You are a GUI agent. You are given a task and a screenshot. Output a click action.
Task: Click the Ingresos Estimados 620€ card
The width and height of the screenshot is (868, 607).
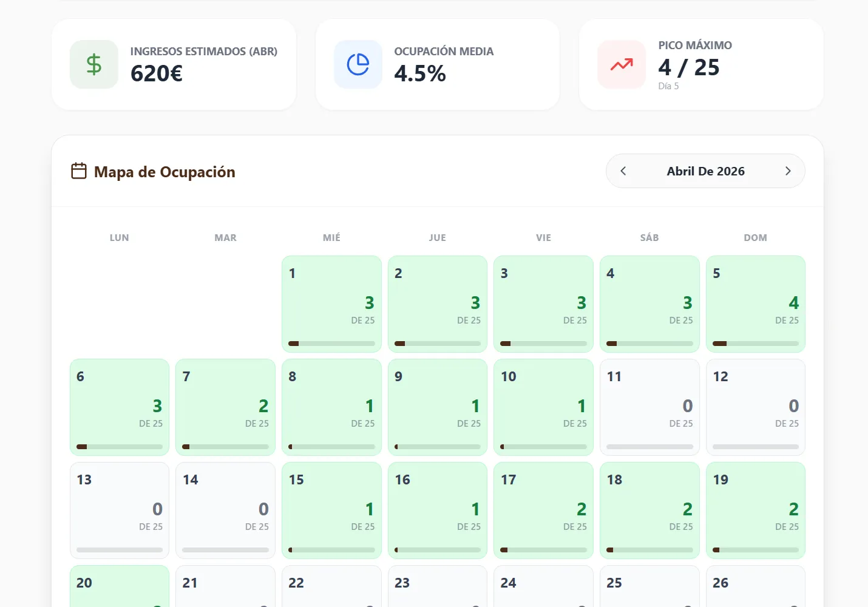point(174,64)
